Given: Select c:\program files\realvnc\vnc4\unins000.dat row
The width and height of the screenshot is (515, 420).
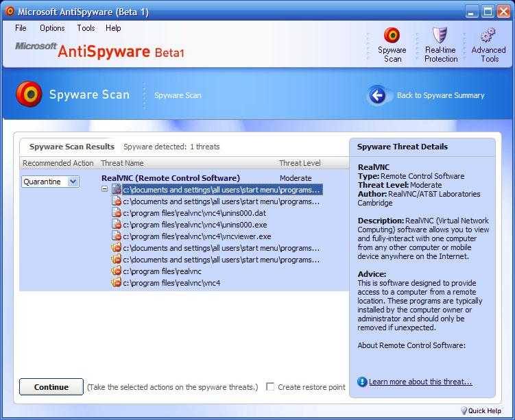Looking at the screenshot, I should pos(195,213).
